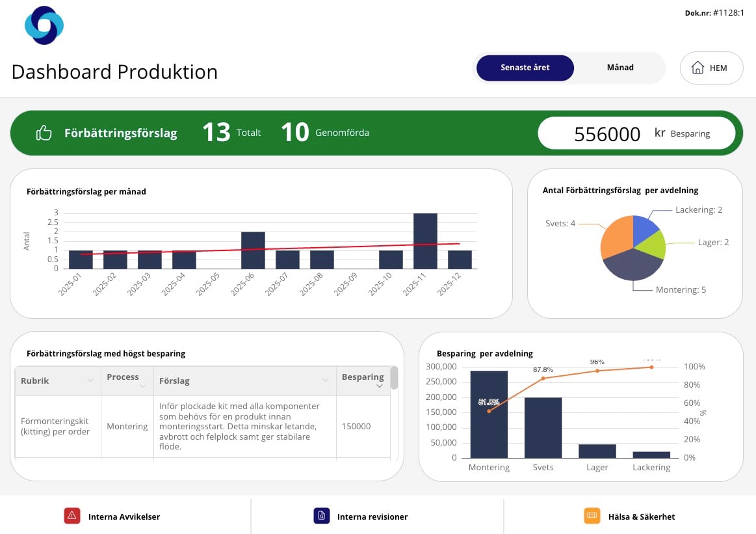Click the dark Montering pie slice

[632, 265]
